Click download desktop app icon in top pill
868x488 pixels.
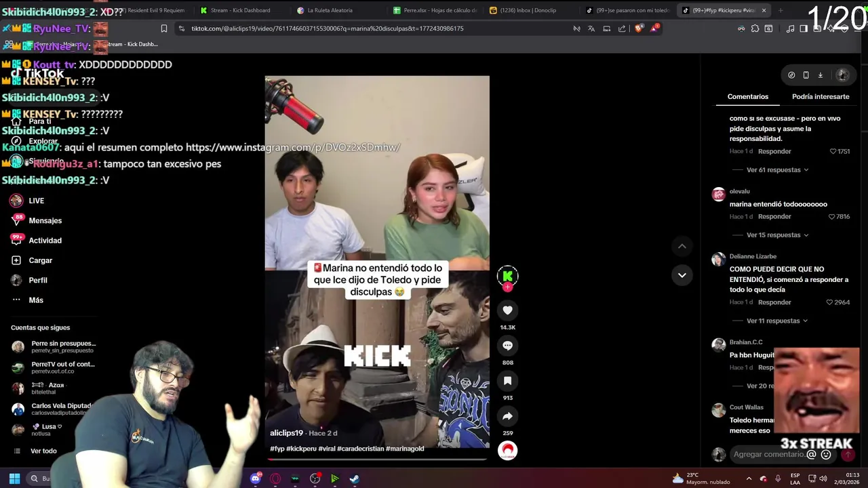[x=820, y=75]
